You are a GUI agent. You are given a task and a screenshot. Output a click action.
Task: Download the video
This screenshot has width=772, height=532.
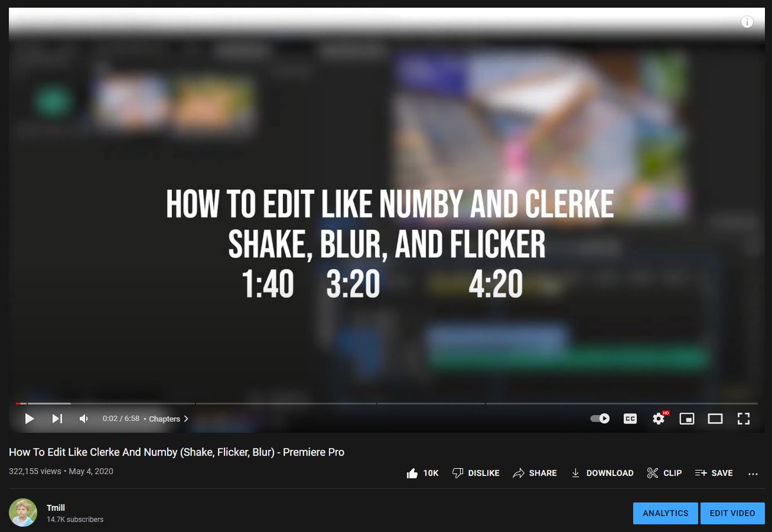pos(602,473)
